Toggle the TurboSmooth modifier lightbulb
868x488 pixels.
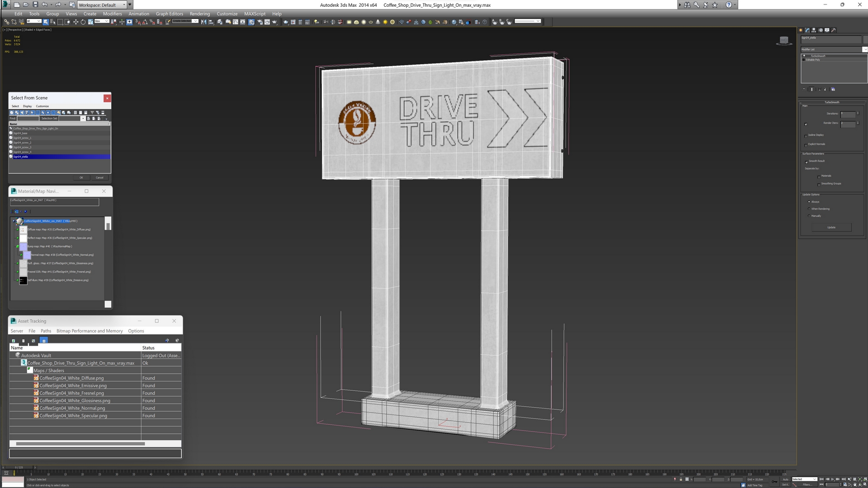[804, 56]
